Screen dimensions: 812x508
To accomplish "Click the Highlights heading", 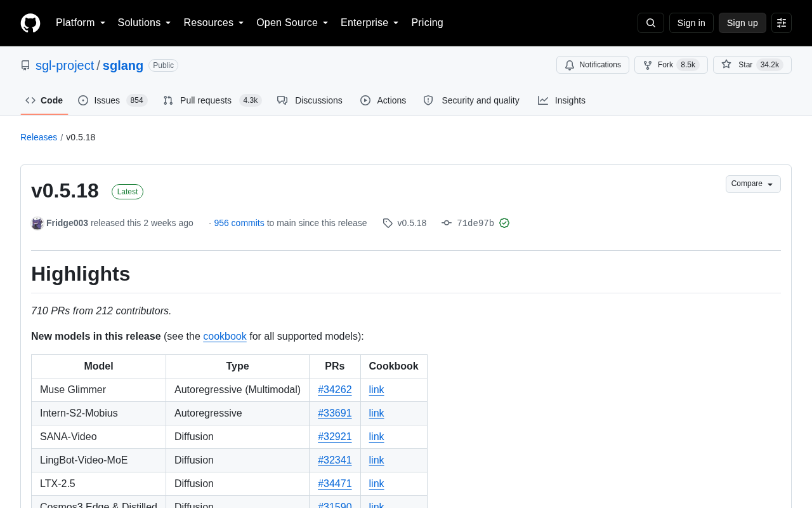I will click(x=81, y=274).
